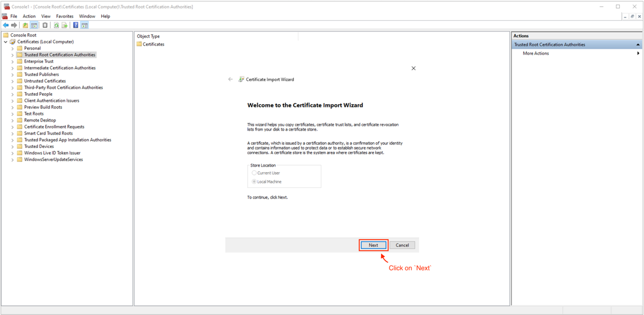Restore the inner MDI console window
This screenshot has width=644, height=315.
633,16
